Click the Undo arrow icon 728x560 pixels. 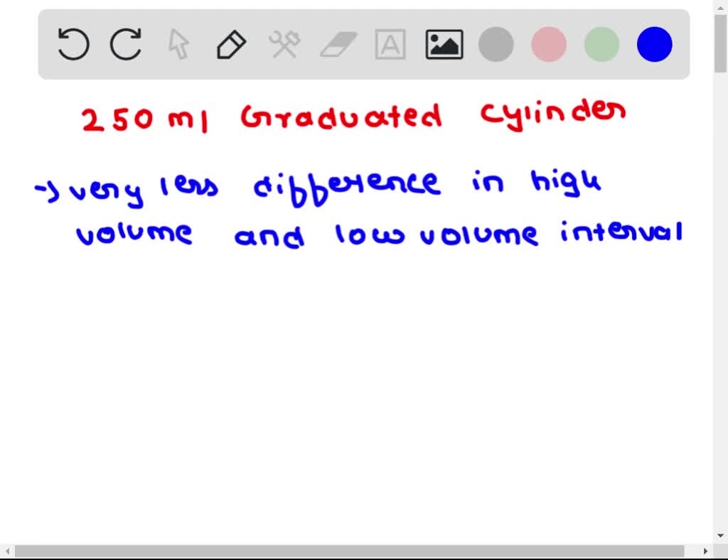[x=73, y=43]
